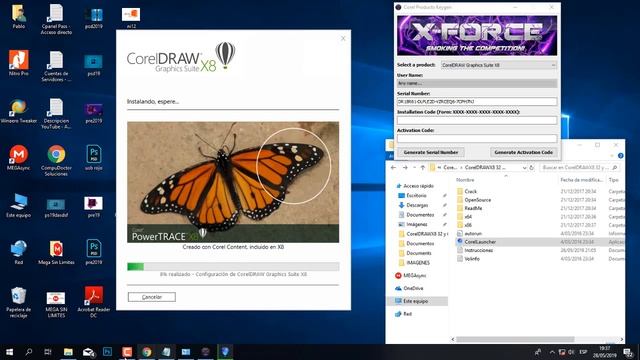Go forward in File Explorer
640x360 pixels.
tap(405, 167)
